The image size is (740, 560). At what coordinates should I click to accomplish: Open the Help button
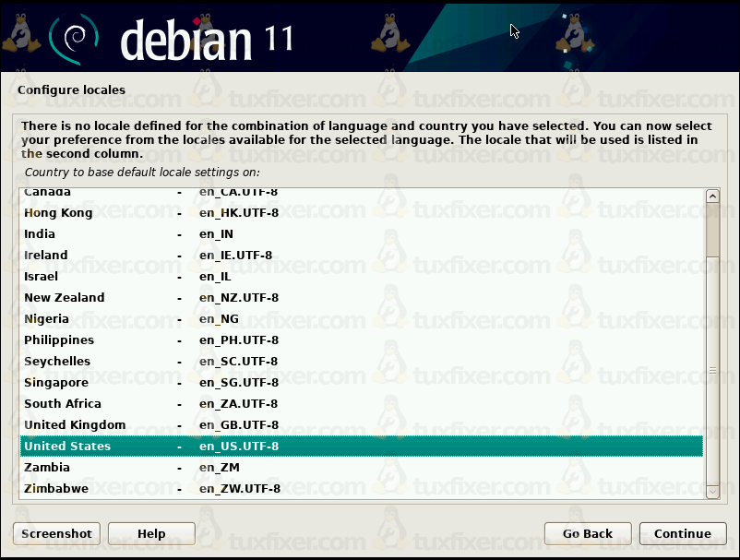[151, 533]
